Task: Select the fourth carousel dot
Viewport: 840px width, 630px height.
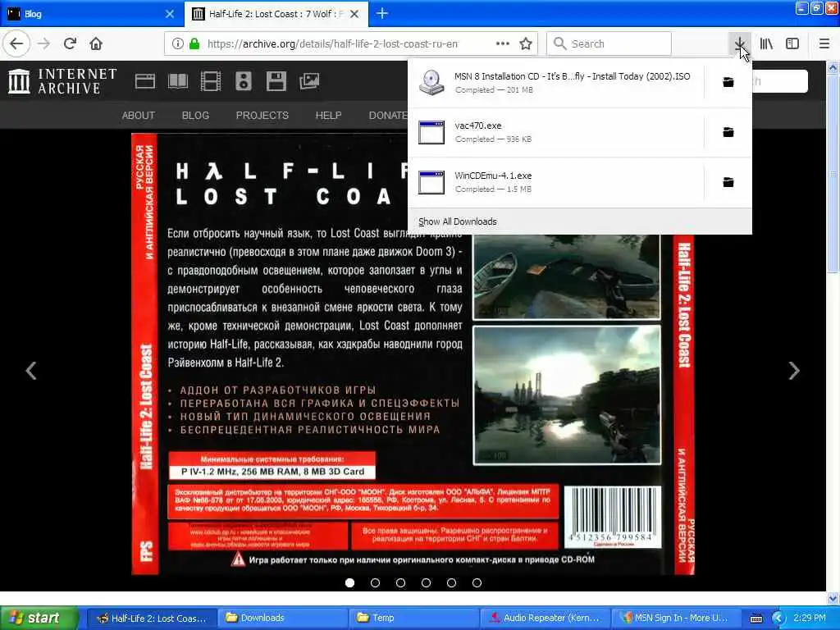Action: coord(426,582)
